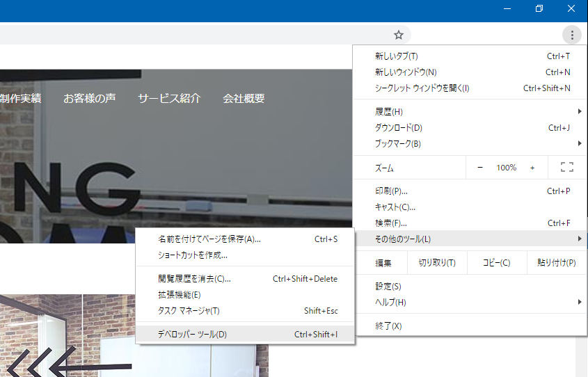The height and width of the screenshot is (377, 588).
Task: Decrease zoom with the minus button
Action: coord(480,168)
